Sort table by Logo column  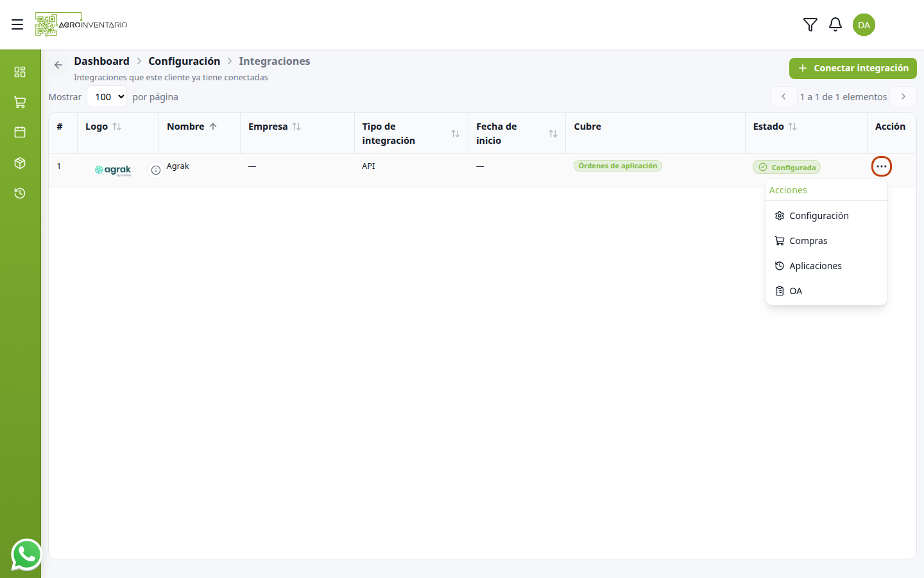(x=117, y=127)
